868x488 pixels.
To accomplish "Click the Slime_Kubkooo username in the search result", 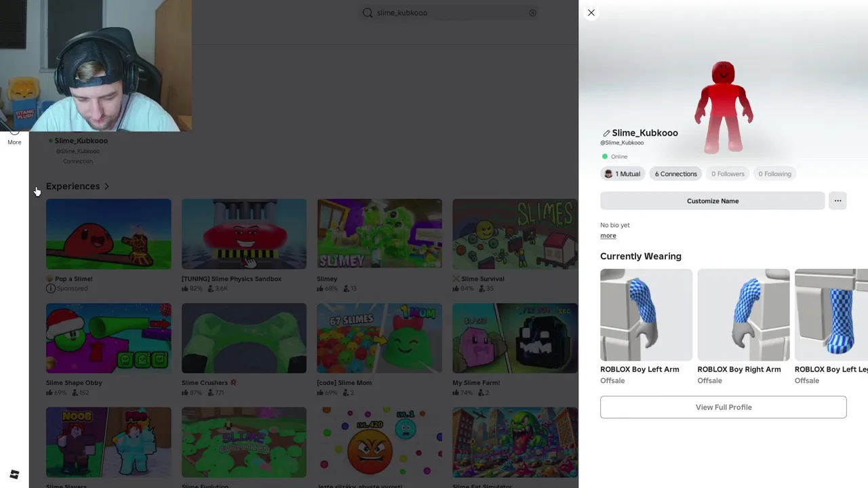I will coord(81,141).
